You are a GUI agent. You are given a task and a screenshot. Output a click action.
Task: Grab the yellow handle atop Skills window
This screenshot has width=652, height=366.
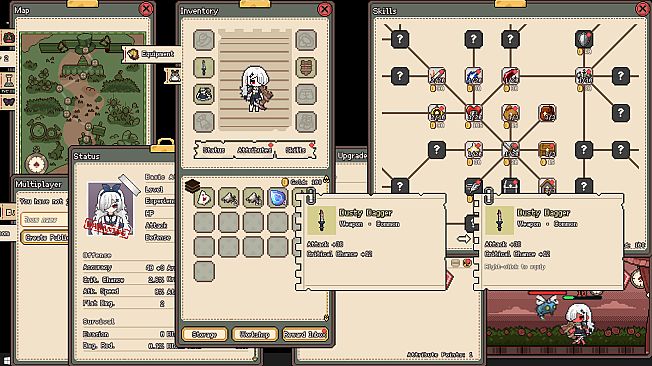(510, 4)
